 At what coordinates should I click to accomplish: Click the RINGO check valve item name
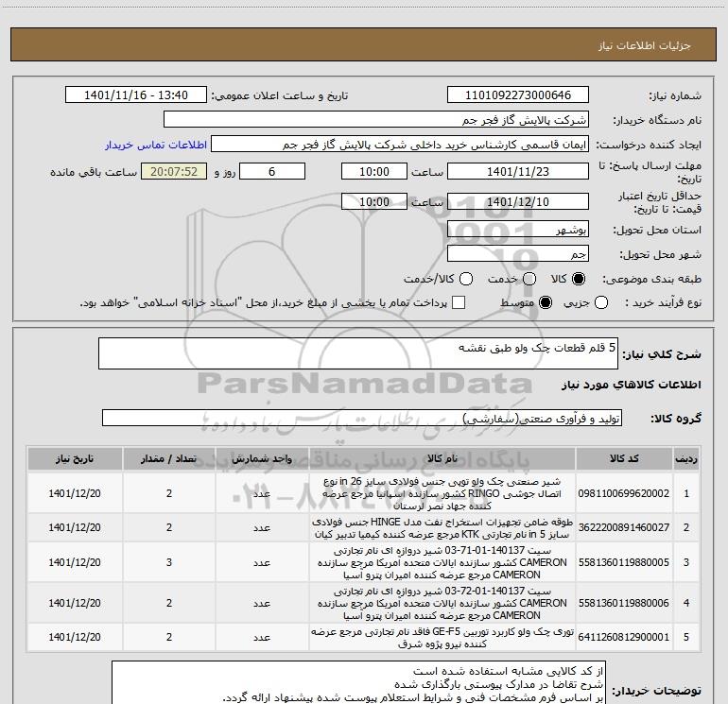click(x=442, y=493)
